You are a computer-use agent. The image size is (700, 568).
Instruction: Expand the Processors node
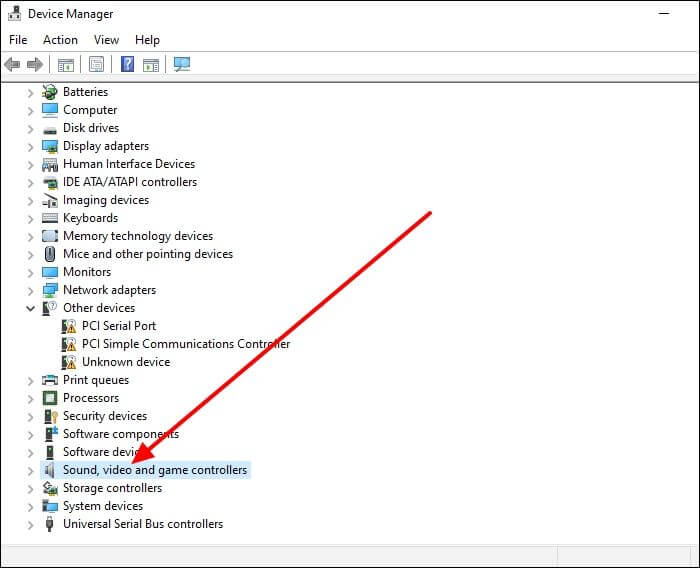pyautogui.click(x=30, y=399)
